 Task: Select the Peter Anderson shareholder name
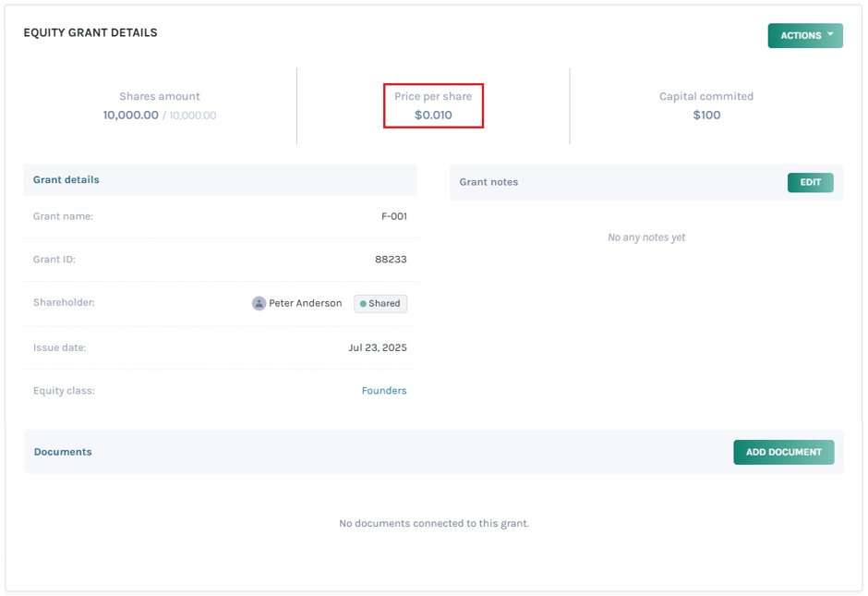[x=305, y=303]
